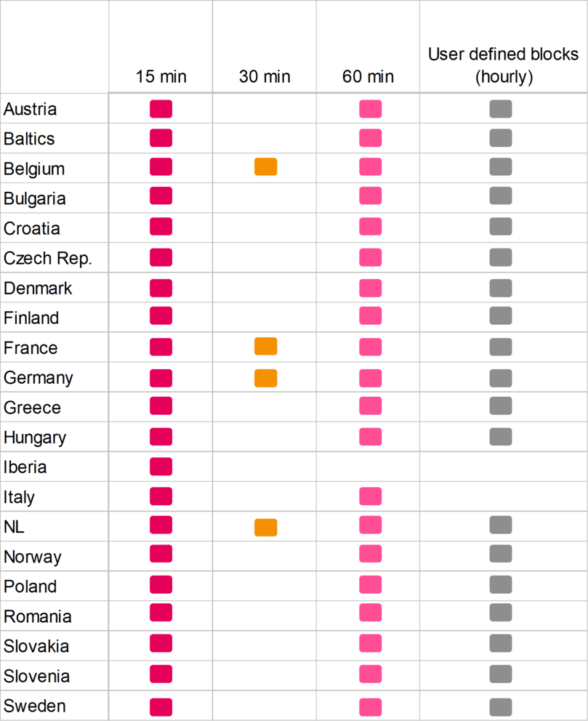588x721 pixels.
Task: Click the NL 30 min orange marker
Action: (265, 527)
